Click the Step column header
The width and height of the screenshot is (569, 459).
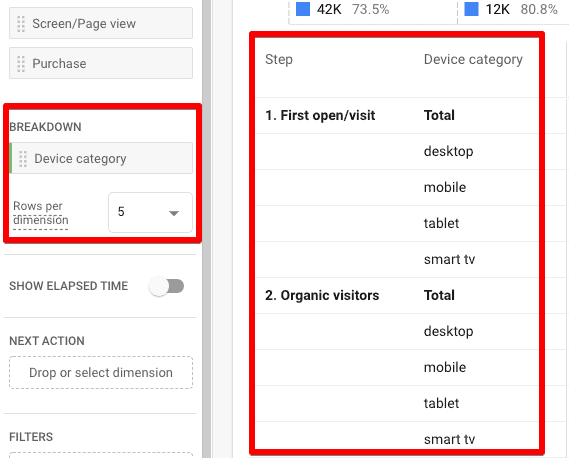(279, 60)
